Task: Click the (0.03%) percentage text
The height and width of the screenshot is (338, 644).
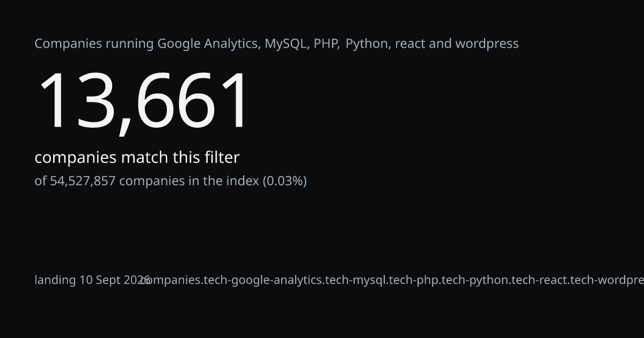Action: click(x=284, y=181)
